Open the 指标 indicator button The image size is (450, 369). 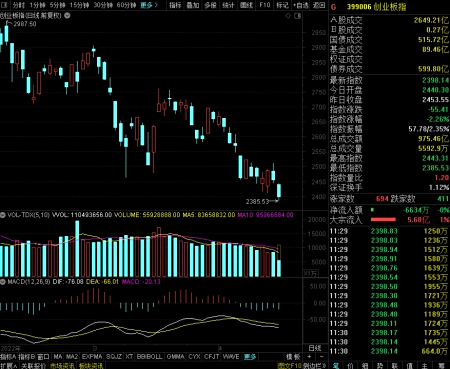coord(175,5)
